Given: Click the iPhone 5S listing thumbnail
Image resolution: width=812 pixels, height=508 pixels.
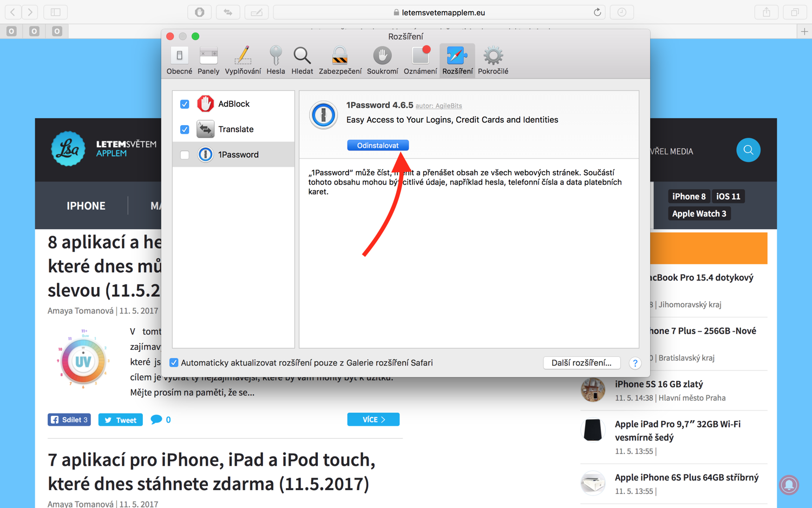Looking at the screenshot, I should point(593,389).
